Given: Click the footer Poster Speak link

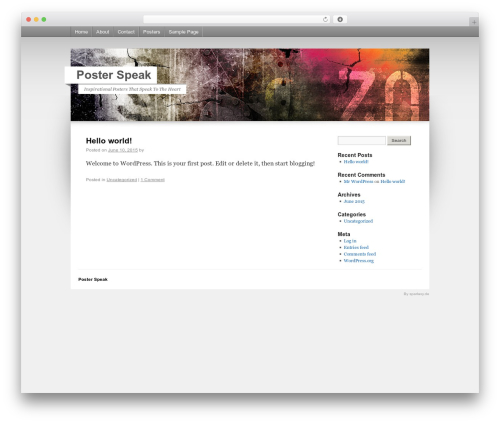Looking at the screenshot, I should 93,279.
